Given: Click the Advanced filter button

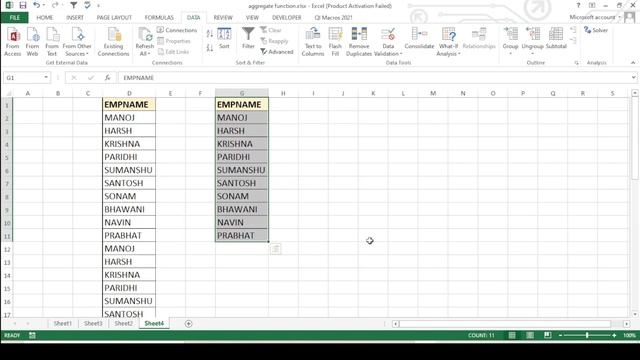Looking at the screenshot, I should 277,52.
